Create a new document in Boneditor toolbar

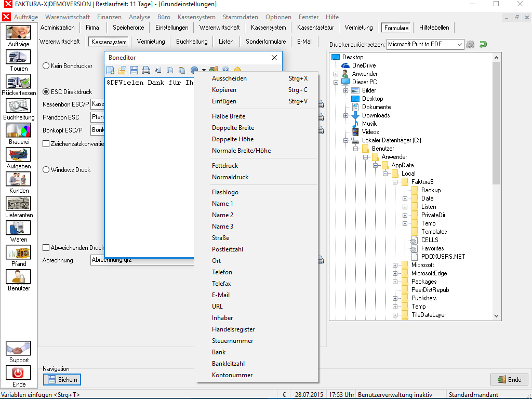pyautogui.click(x=110, y=70)
